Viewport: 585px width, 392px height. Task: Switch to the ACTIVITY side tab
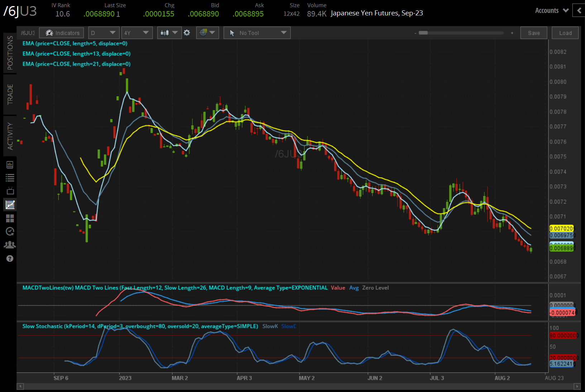pos(10,136)
